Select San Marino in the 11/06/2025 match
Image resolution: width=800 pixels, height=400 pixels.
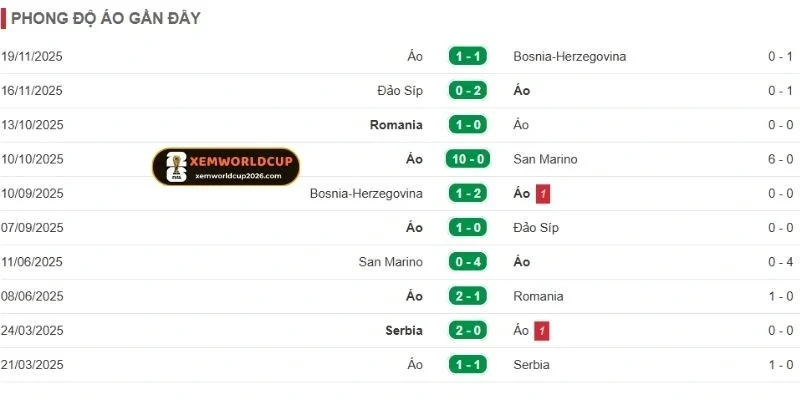point(390,262)
